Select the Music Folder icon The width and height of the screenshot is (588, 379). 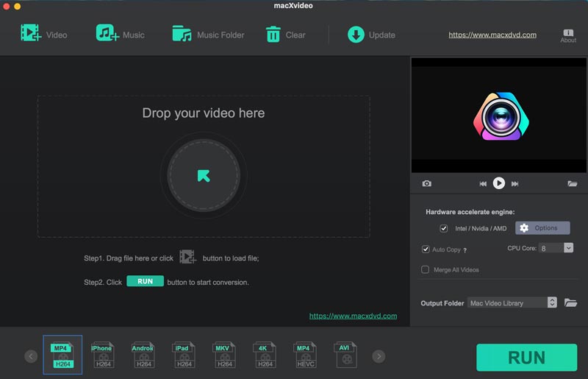pyautogui.click(x=182, y=33)
